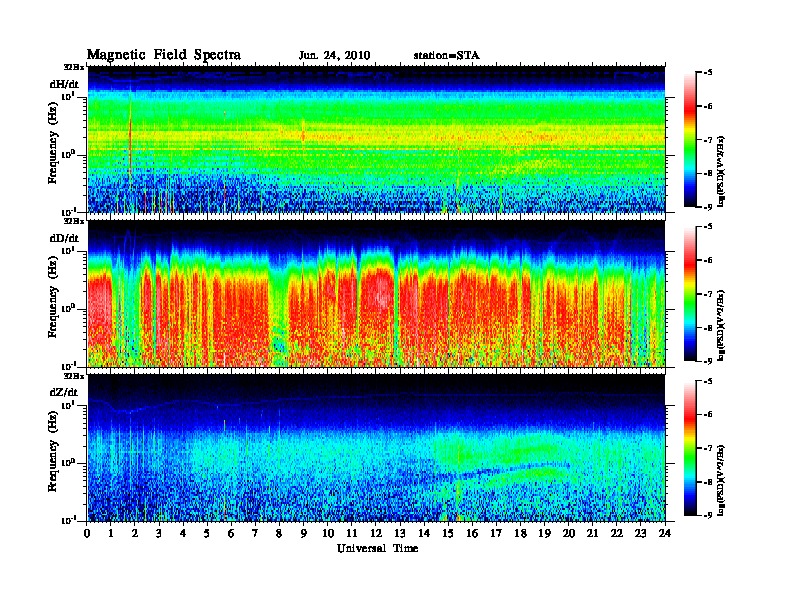Click the '8' hour tick label

pos(279,533)
